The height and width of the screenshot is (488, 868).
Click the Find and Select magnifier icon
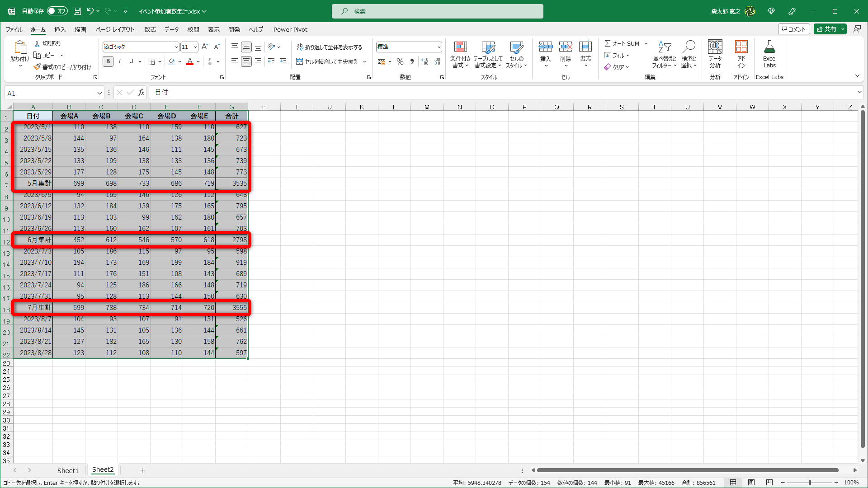point(689,47)
